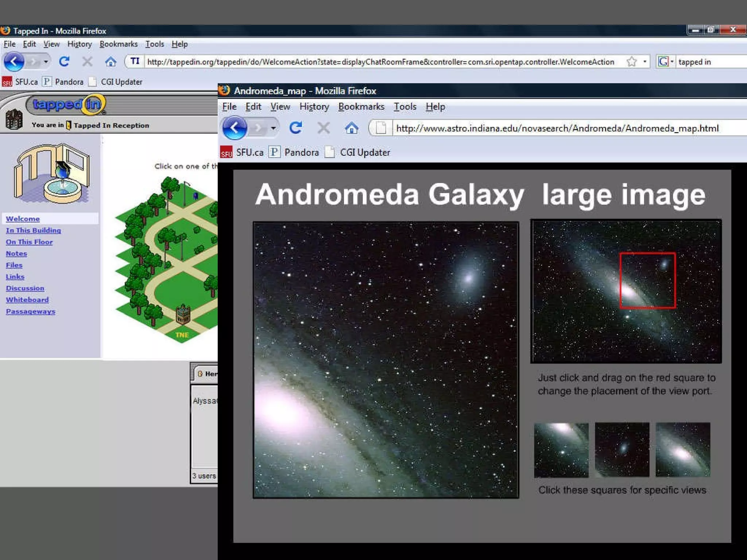Viewport: 747px width, 560px height.
Task: Reload the Tapped In page
Action: click(x=64, y=62)
